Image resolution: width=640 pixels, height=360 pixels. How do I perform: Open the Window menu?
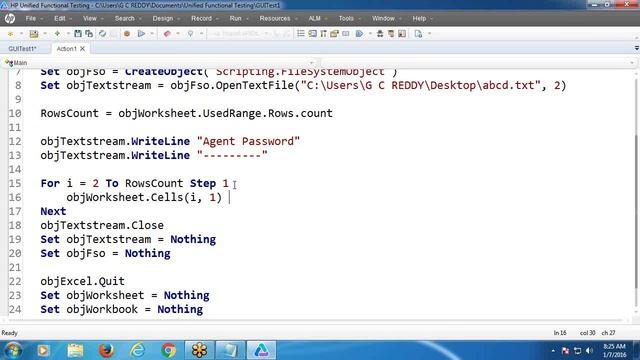pyautogui.click(x=383, y=18)
